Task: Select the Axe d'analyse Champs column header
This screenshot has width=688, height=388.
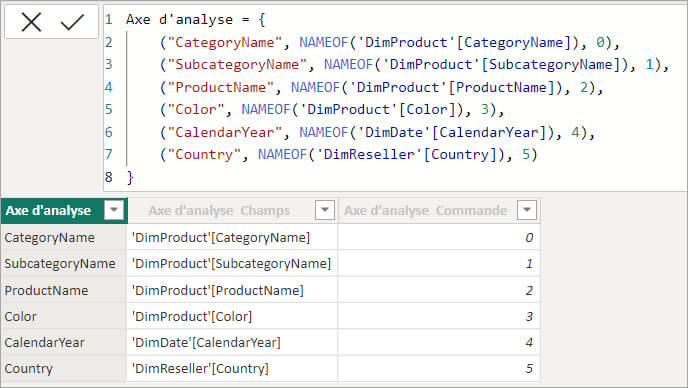Action: 233,210
